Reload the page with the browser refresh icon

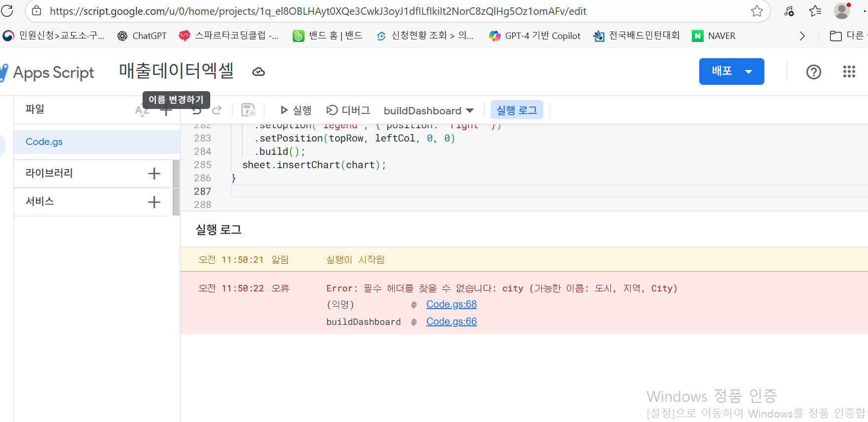coord(7,11)
